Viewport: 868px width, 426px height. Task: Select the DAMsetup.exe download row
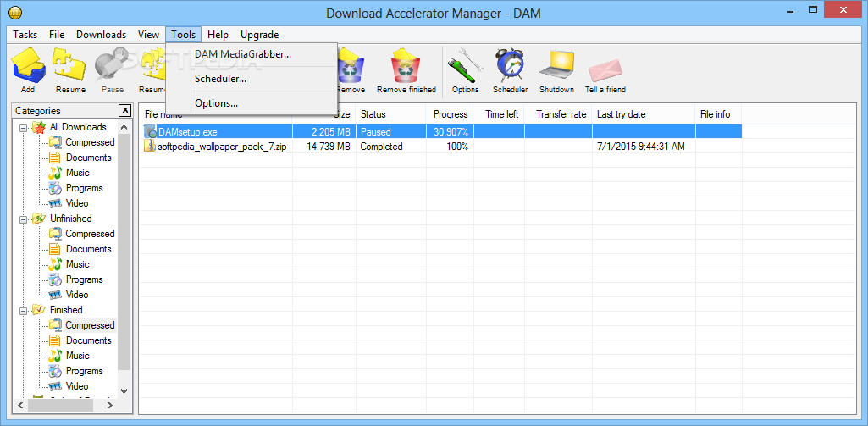point(442,132)
